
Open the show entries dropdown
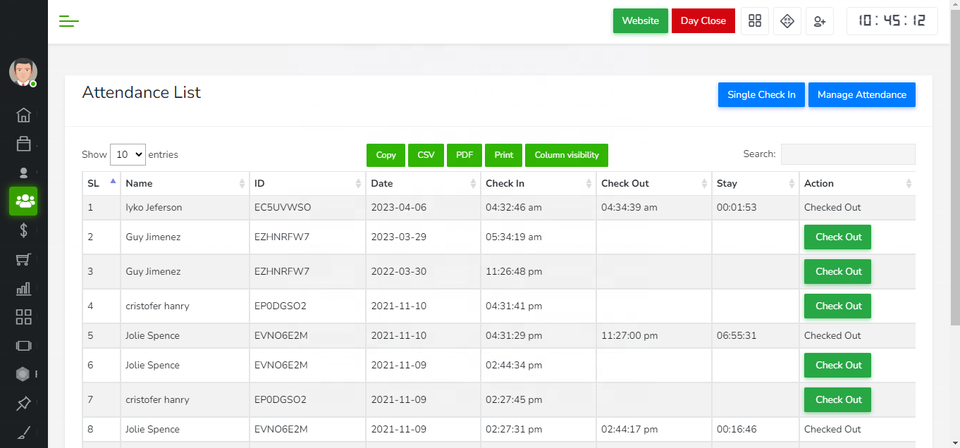127,155
